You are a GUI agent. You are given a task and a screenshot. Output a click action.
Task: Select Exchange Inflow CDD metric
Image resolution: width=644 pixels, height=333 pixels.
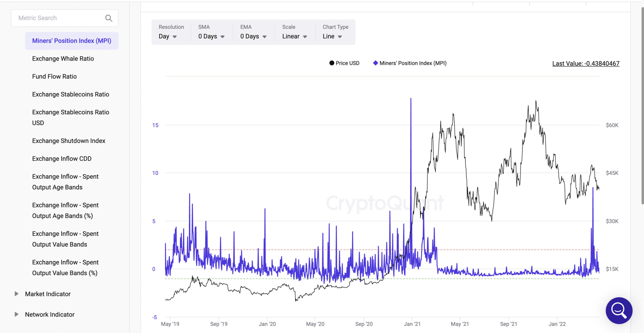point(62,159)
